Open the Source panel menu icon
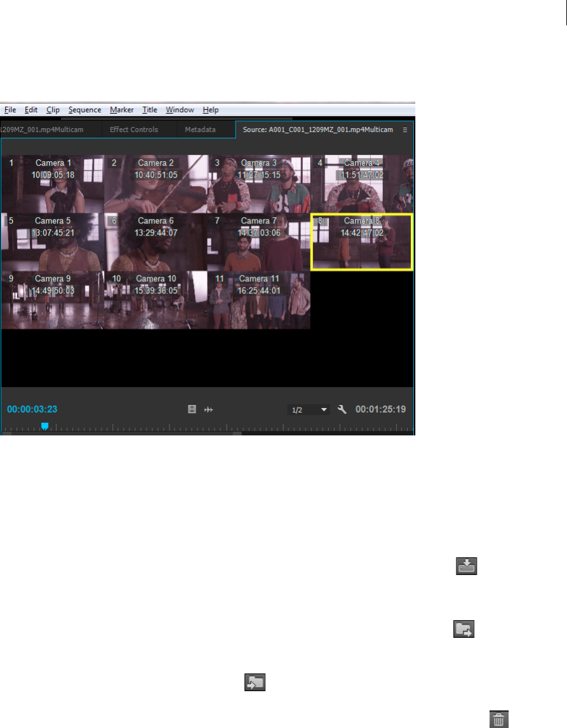 (x=405, y=130)
